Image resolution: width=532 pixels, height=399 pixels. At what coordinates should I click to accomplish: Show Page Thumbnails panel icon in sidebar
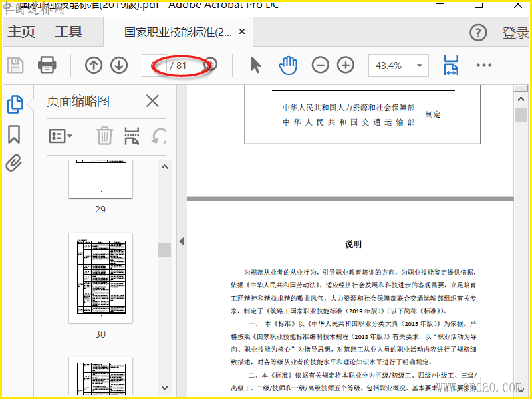(x=15, y=104)
